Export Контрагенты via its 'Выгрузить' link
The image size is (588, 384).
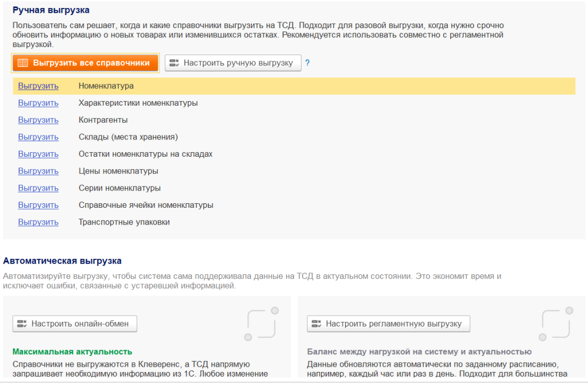click(x=38, y=120)
